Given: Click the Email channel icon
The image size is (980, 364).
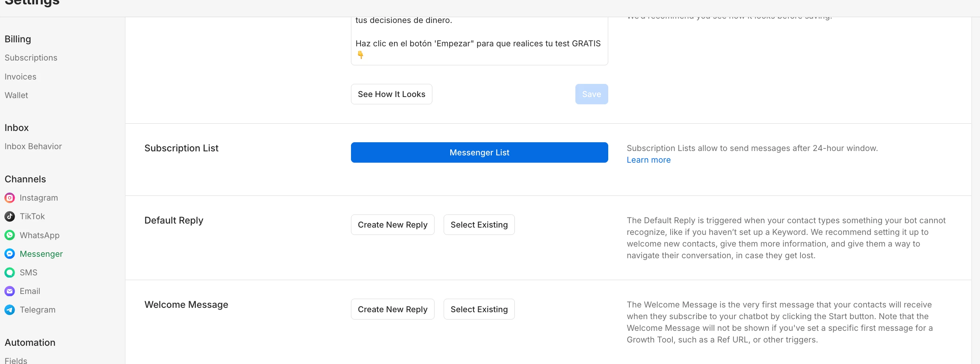Looking at the screenshot, I should click(x=9, y=291).
